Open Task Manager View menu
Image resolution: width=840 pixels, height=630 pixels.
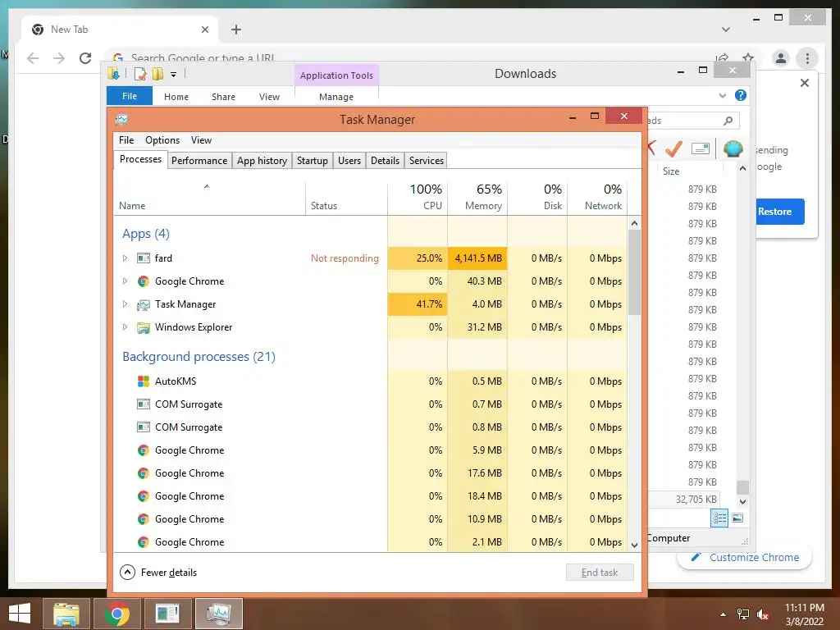point(202,140)
